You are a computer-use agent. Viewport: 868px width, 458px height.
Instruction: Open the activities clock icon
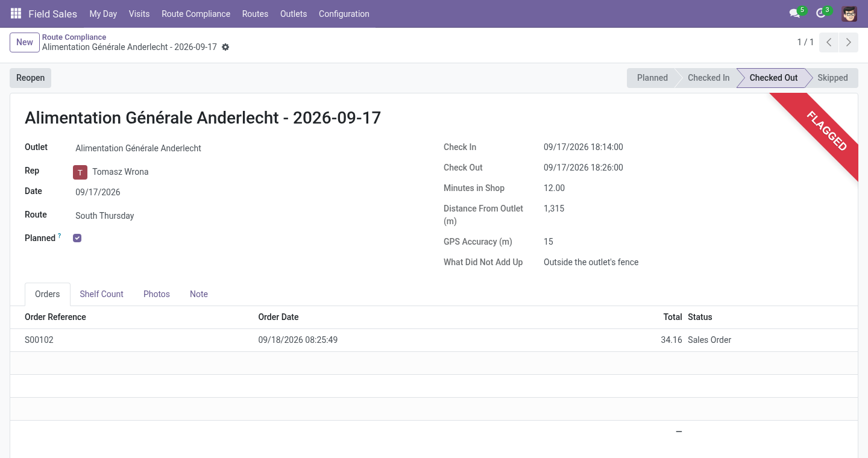pos(820,13)
